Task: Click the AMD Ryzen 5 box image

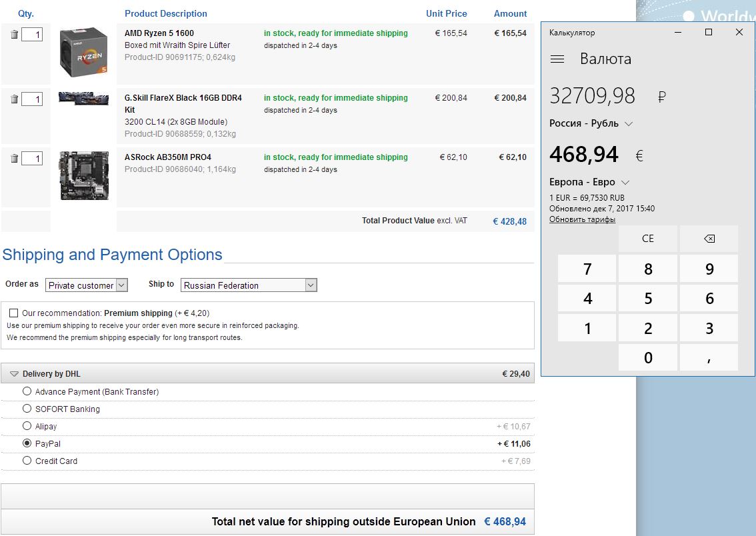Action: tap(83, 51)
